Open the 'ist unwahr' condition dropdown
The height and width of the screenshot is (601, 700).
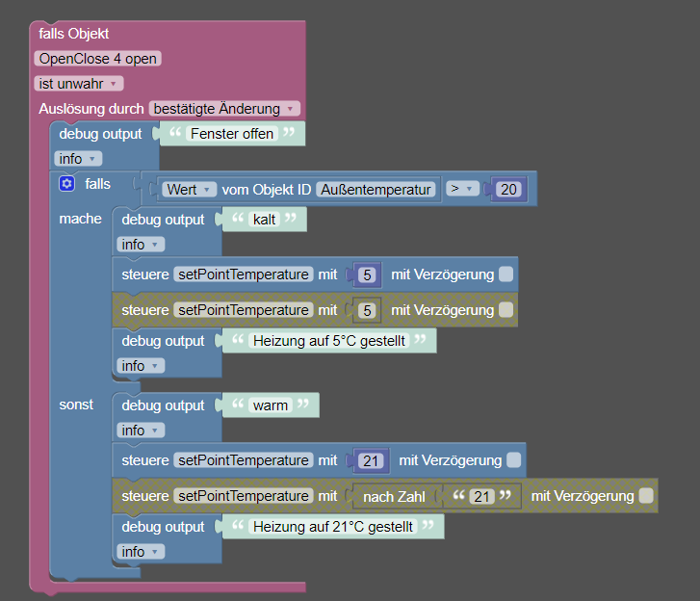pyautogui.click(x=79, y=84)
